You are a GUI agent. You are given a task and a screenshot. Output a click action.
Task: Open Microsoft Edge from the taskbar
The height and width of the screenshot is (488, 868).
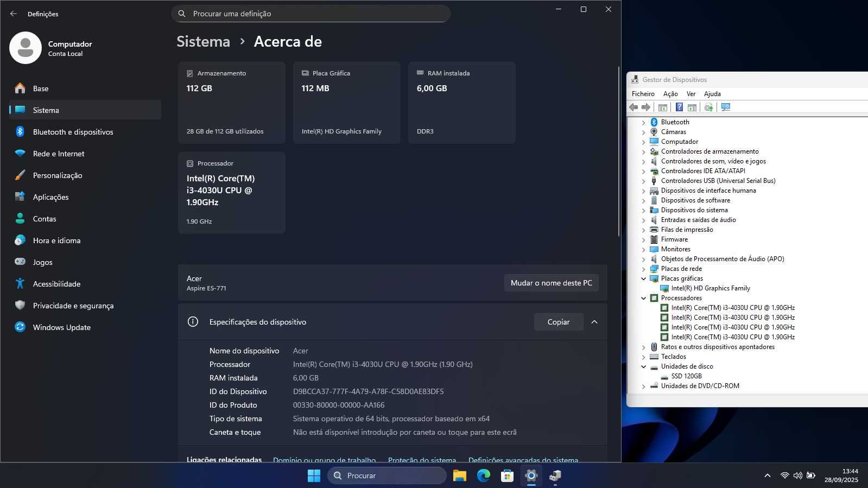point(484,476)
